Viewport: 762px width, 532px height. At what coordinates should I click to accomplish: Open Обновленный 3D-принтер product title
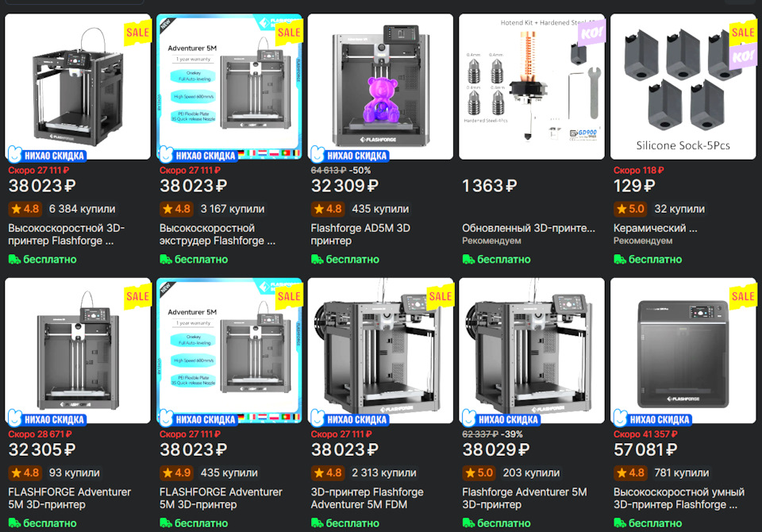pos(529,228)
